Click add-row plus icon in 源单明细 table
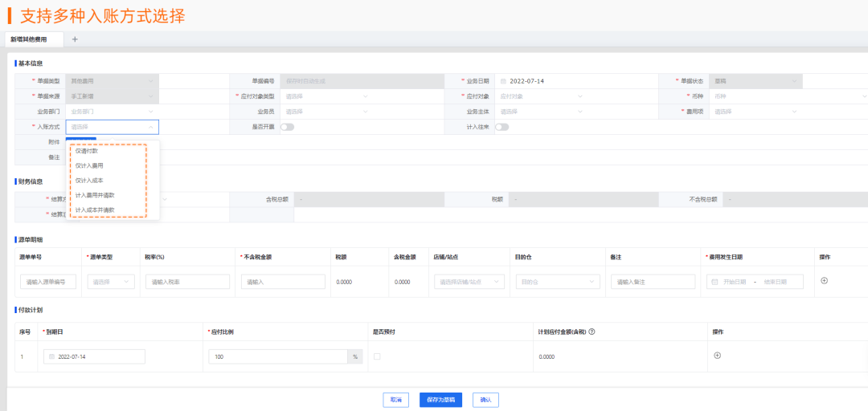The width and height of the screenshot is (868, 411). (x=824, y=281)
